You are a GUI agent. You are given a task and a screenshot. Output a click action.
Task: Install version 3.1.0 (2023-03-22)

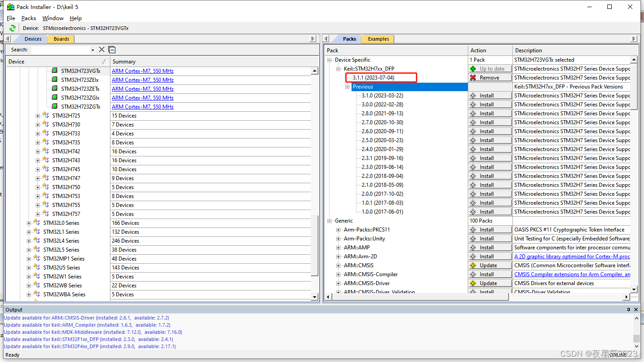pyautogui.click(x=490, y=96)
